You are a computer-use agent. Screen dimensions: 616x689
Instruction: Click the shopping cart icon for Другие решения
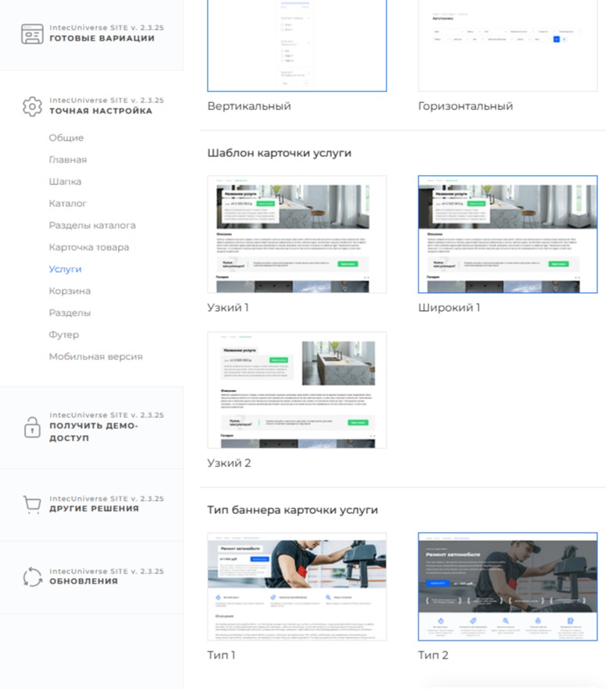(x=32, y=505)
